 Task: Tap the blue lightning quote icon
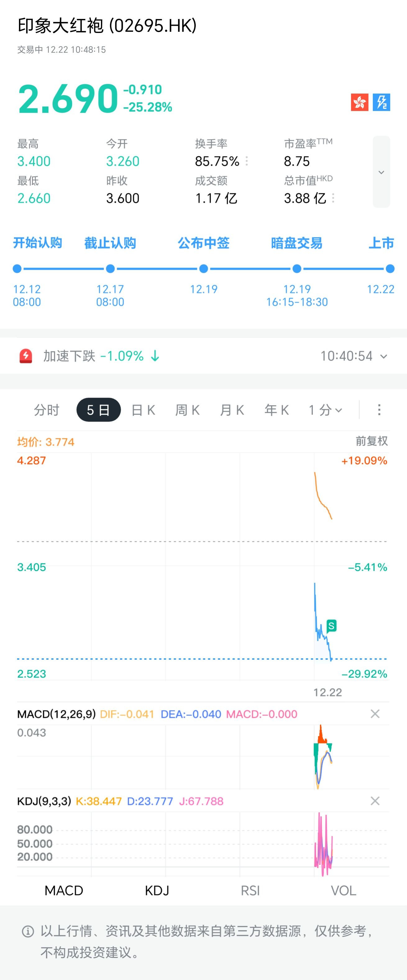pyautogui.click(x=381, y=102)
